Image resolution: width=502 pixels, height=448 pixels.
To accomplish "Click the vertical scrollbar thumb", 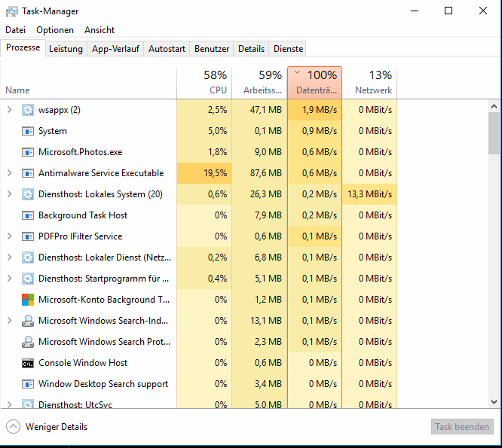I will tap(494, 133).
